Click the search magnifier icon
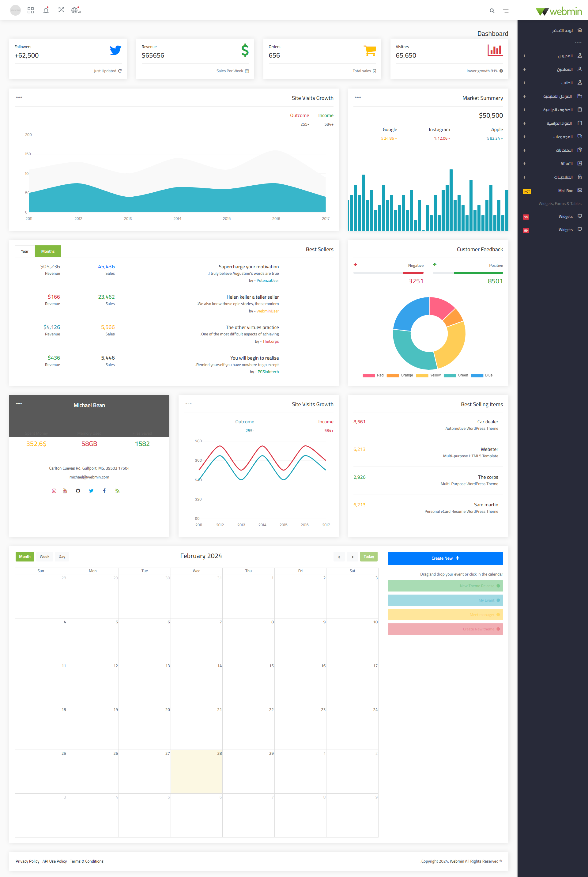 (492, 10)
